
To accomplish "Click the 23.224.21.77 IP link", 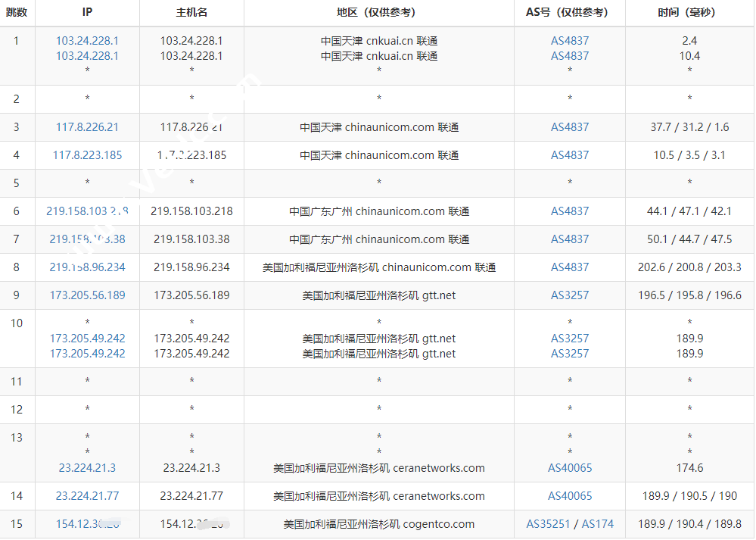I will [x=87, y=496].
